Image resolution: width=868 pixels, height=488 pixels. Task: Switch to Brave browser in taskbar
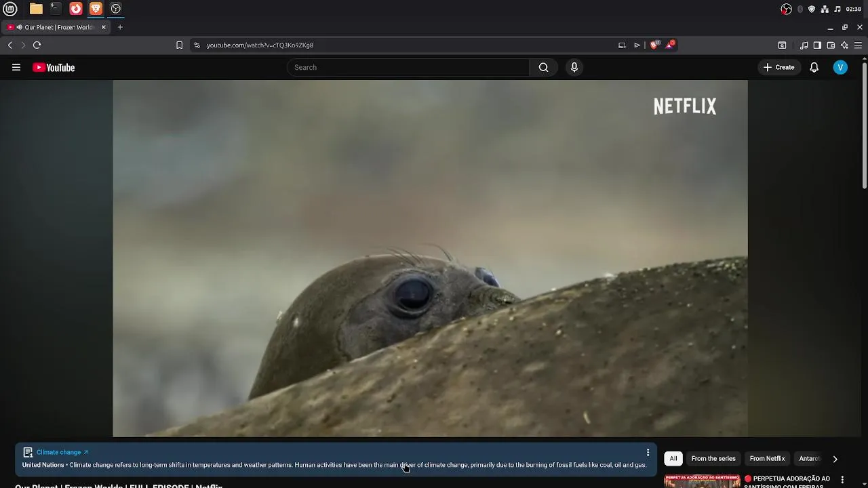point(96,9)
